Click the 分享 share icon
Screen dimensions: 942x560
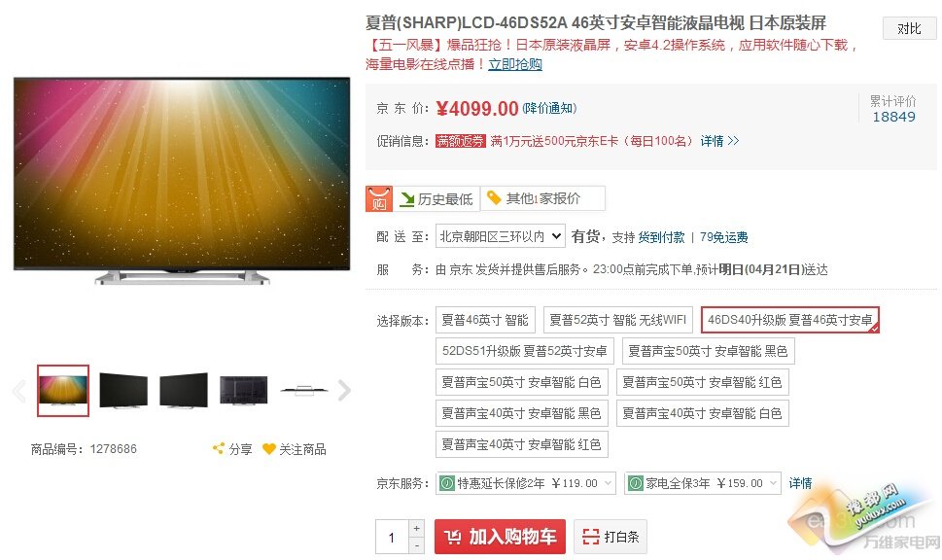[x=218, y=448]
